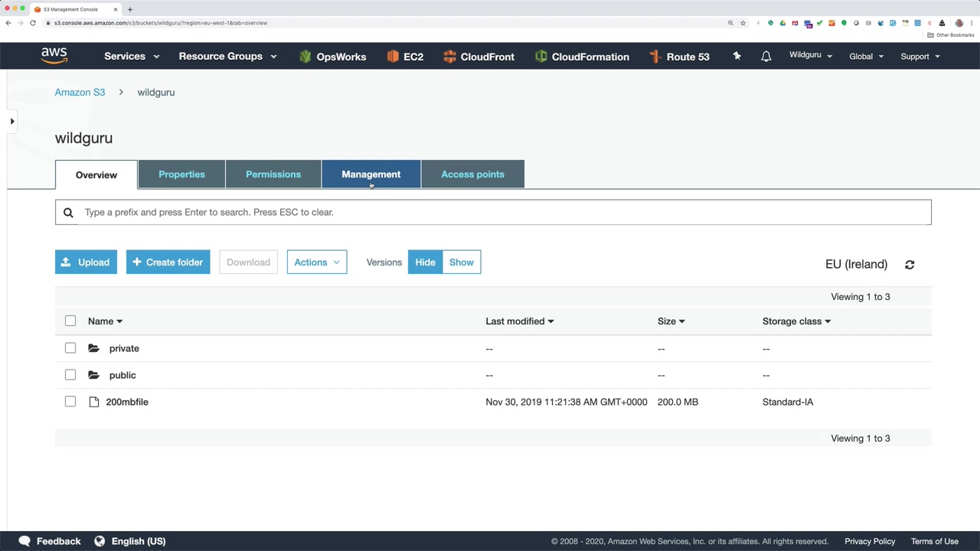This screenshot has height=551, width=980.
Task: Open the Chrome three-dot menu
Action: (972, 23)
